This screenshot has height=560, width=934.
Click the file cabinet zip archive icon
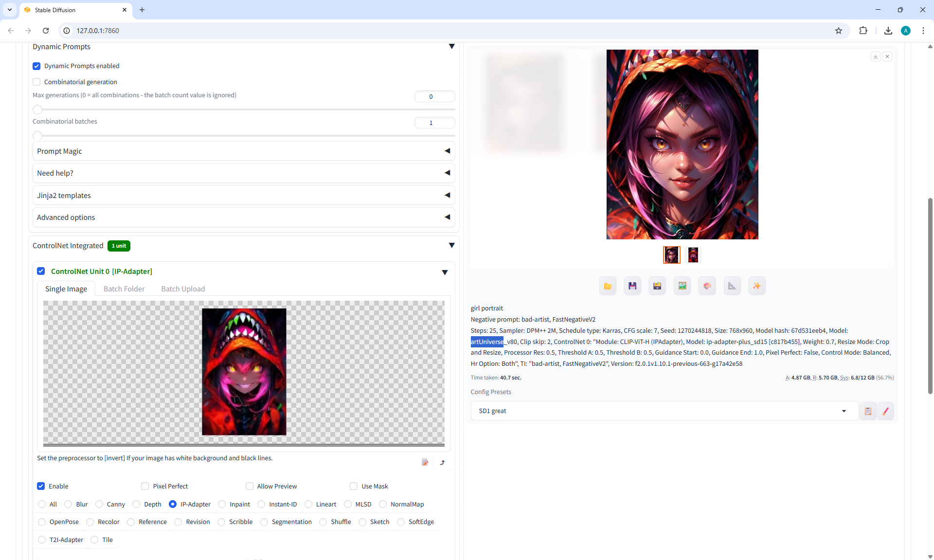657,286
